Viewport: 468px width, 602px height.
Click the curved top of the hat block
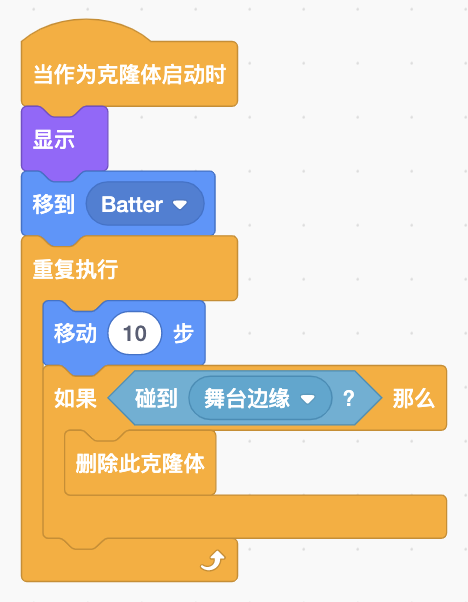pos(86,30)
